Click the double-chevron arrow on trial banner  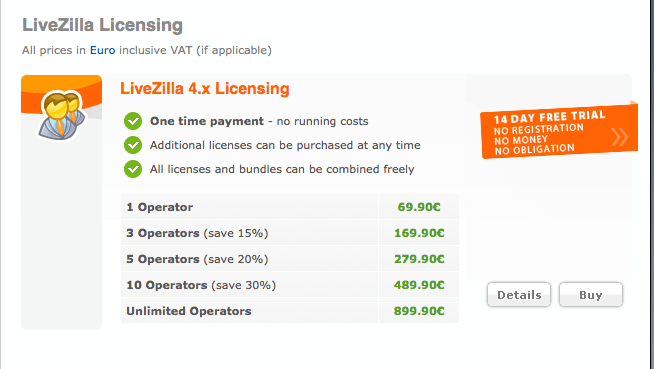click(619, 136)
